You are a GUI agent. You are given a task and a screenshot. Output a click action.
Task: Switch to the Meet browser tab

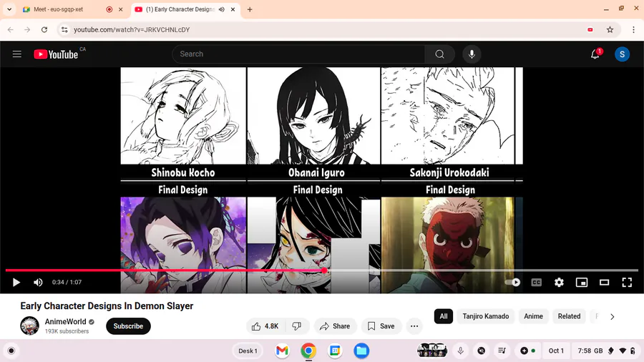click(67, 9)
